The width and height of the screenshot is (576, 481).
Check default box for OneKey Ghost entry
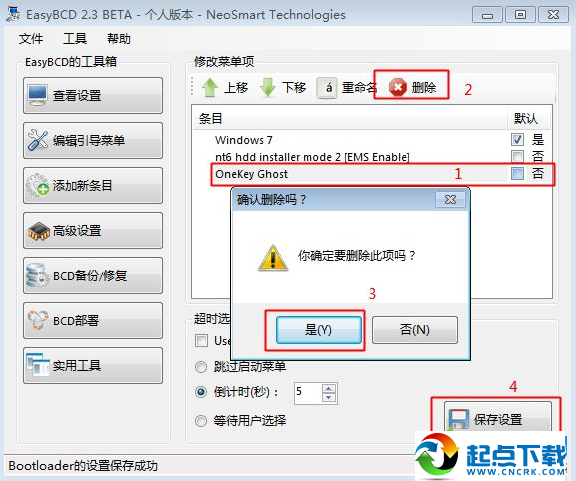point(517,173)
